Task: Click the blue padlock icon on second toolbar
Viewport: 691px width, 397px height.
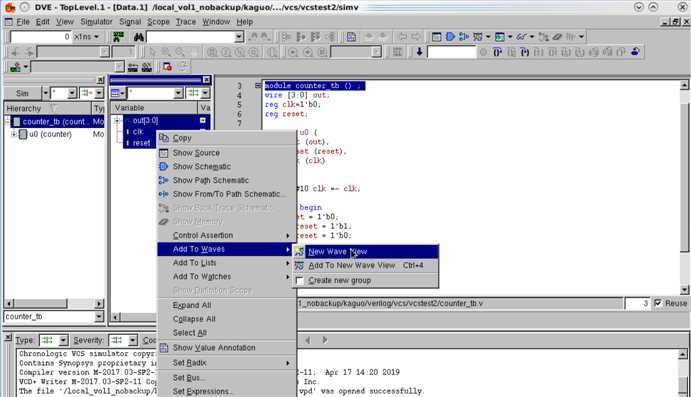Action: [x=635, y=52]
